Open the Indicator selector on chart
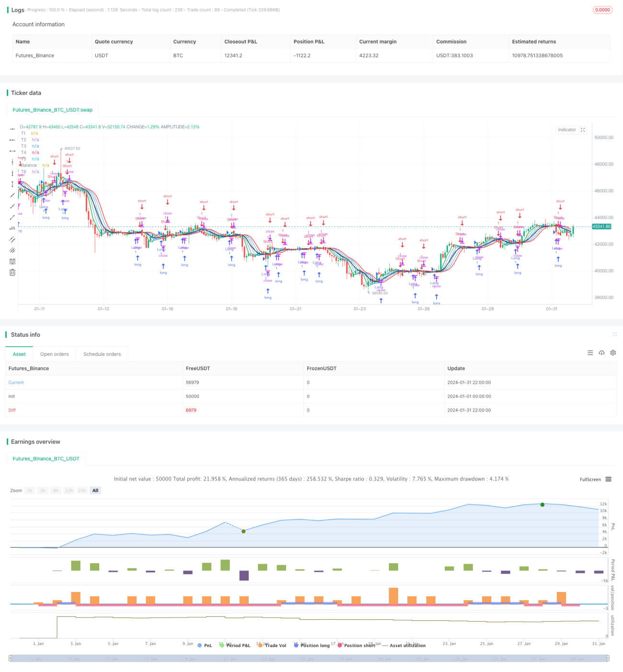This screenshot has height=672, width=623. 567,130
